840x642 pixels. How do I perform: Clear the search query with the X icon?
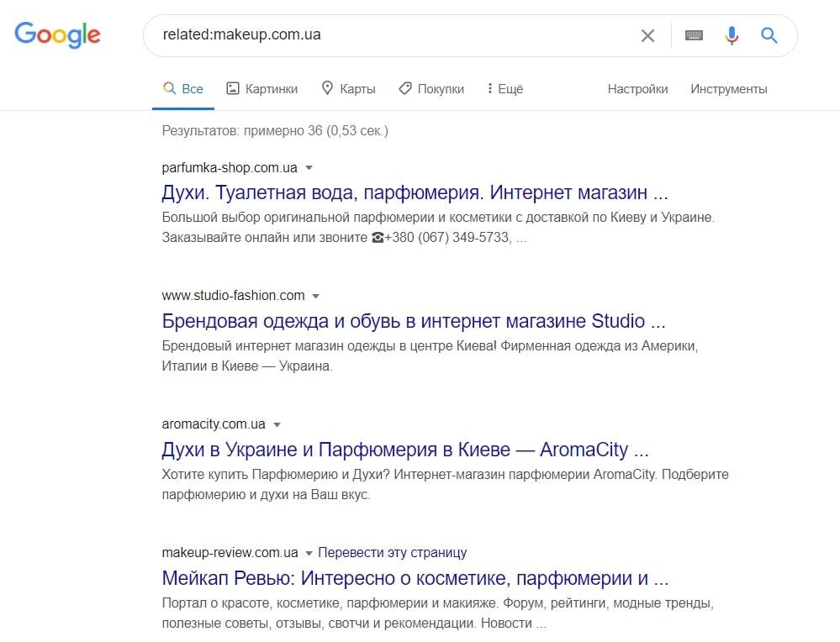pyautogui.click(x=647, y=35)
